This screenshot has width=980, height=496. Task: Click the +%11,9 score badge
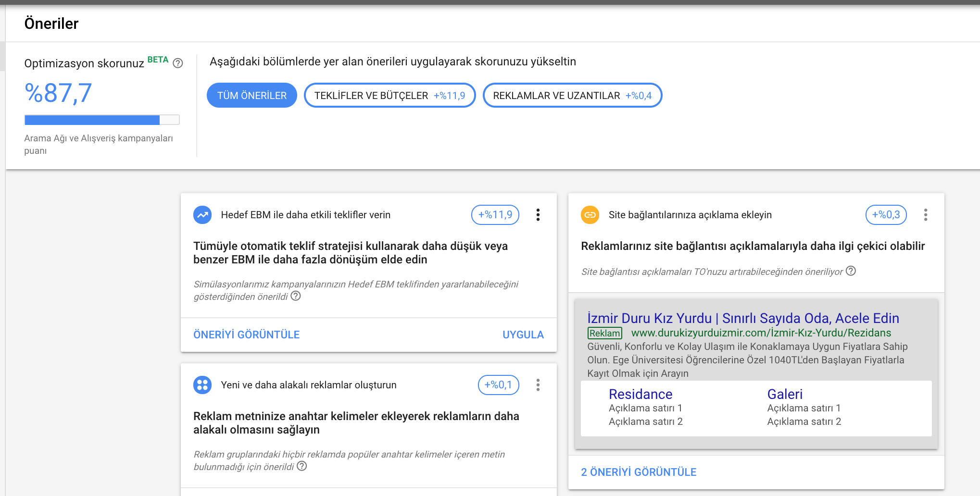pos(495,215)
